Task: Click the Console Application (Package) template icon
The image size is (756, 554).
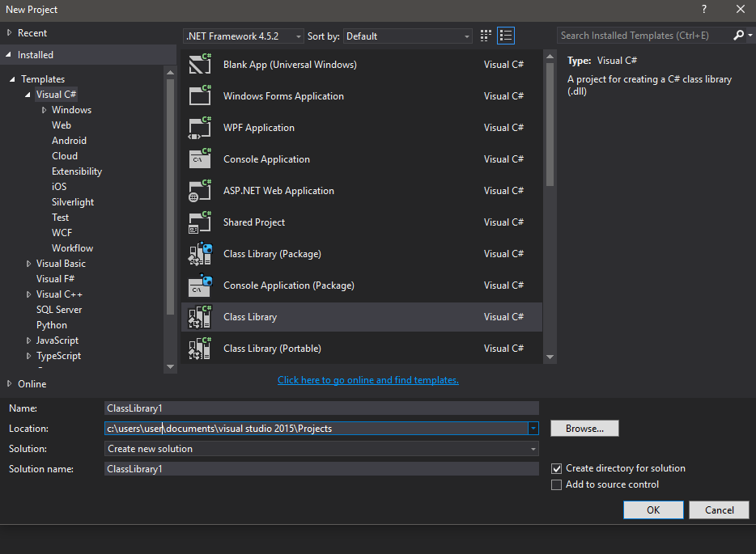Action: tap(200, 285)
